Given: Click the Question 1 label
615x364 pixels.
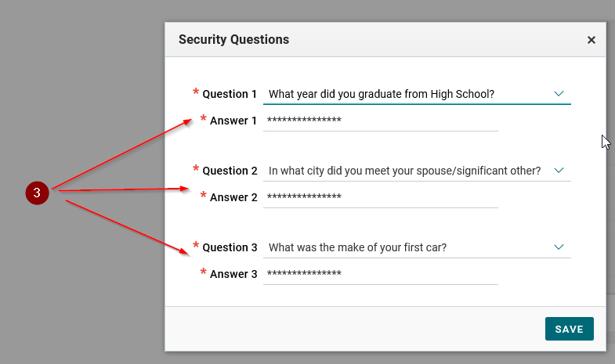Looking at the screenshot, I should click(x=230, y=95).
